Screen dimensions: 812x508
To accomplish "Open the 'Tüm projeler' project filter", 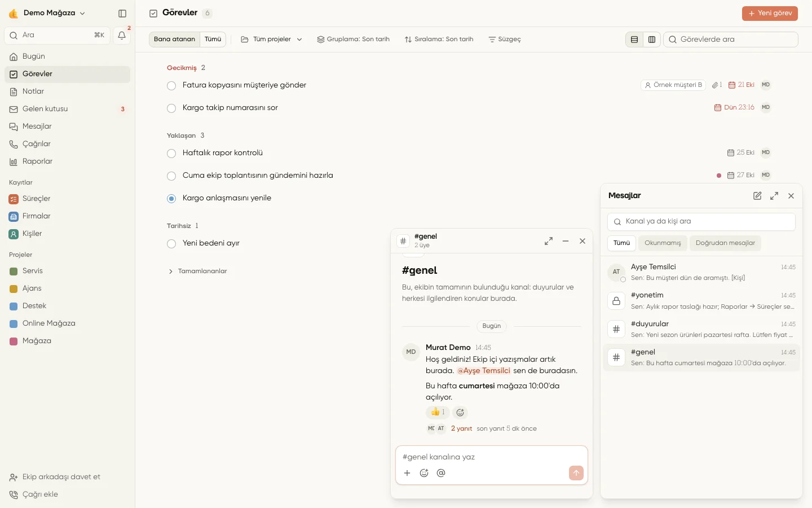I will (271, 40).
